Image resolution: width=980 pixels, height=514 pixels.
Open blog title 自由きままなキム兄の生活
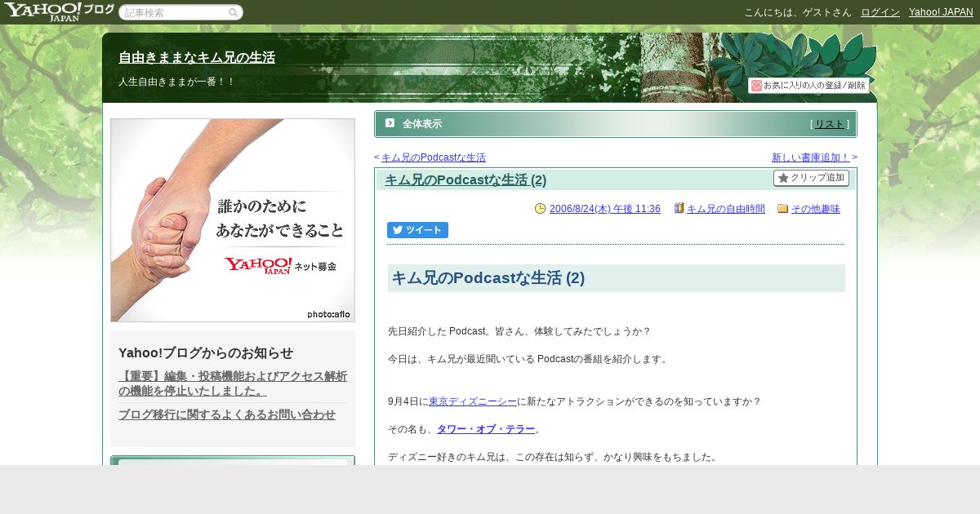pos(197,58)
